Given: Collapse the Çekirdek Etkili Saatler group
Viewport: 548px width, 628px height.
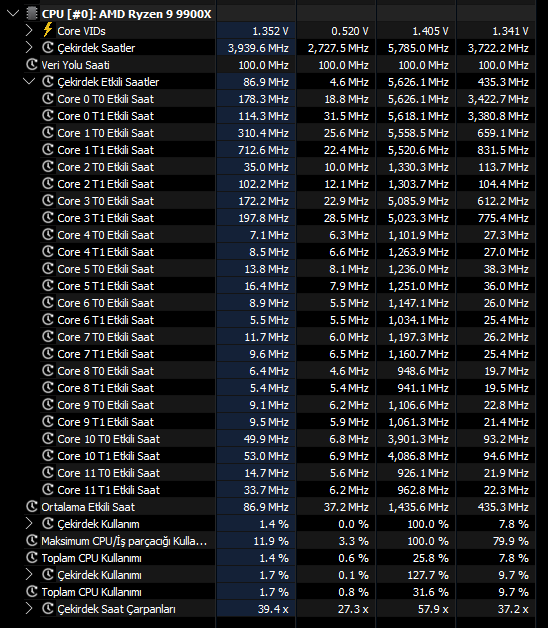Looking at the screenshot, I should click(x=29, y=82).
